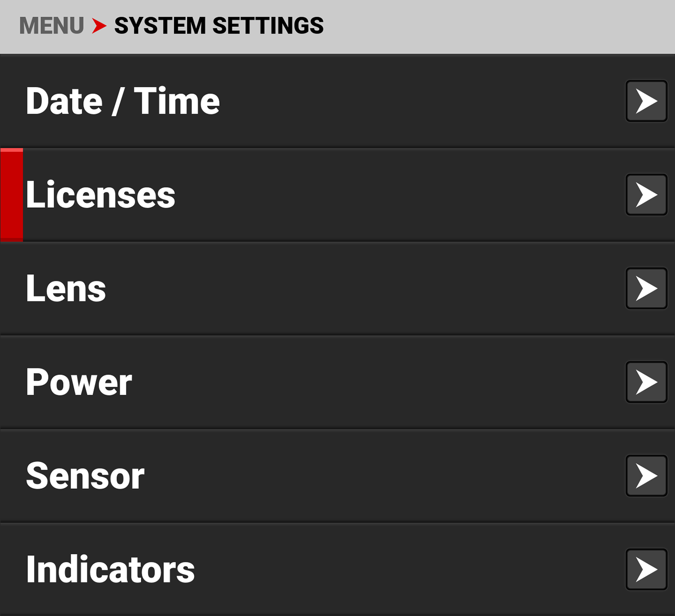
Task: Click empty space in the Lens row
Action: click(x=360, y=289)
